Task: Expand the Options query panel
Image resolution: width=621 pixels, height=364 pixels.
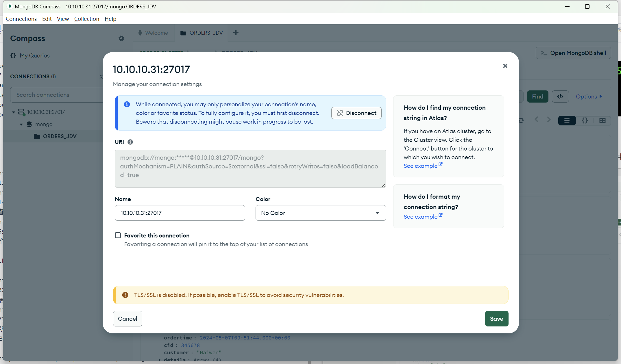Action: tap(589, 96)
